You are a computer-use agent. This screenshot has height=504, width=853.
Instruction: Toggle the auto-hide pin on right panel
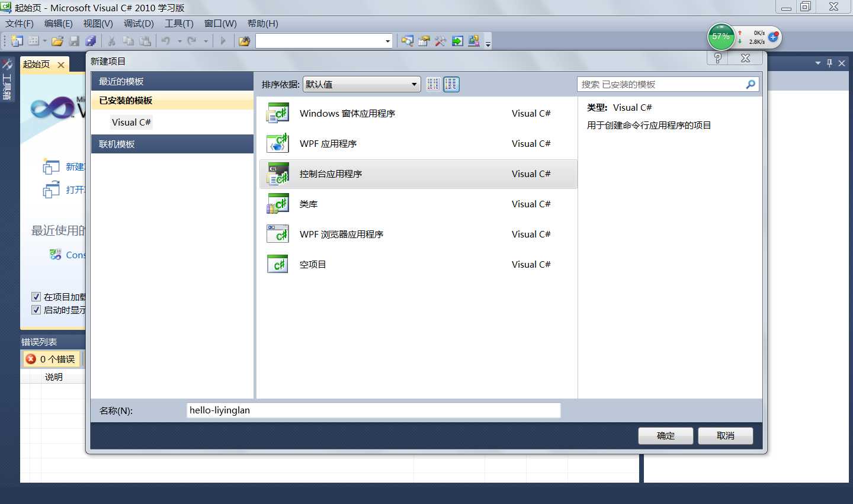click(829, 63)
